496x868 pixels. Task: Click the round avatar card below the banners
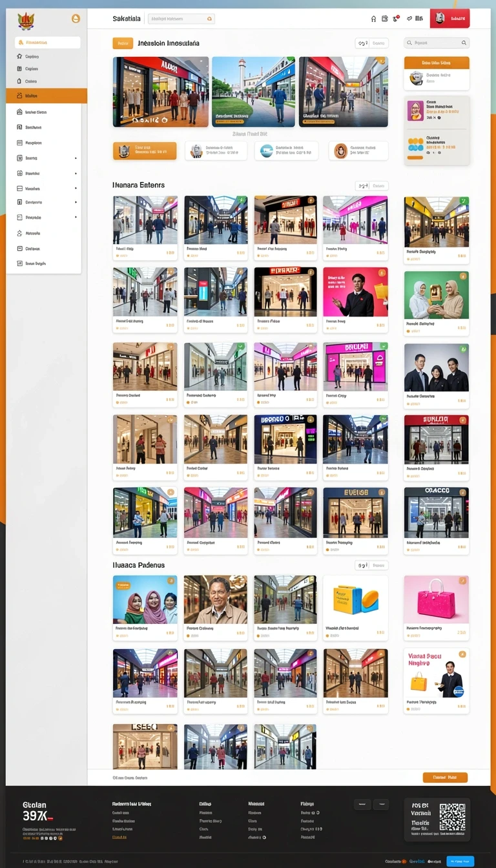(x=358, y=150)
